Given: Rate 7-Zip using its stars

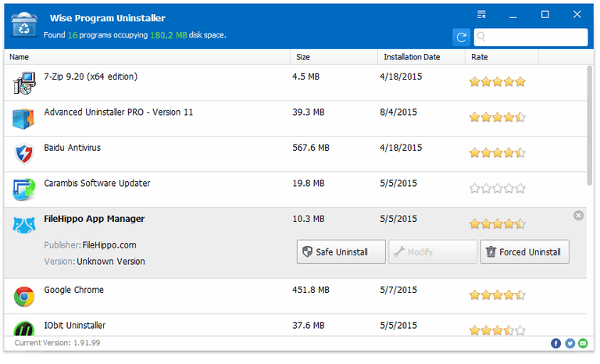Looking at the screenshot, I should pos(498,81).
